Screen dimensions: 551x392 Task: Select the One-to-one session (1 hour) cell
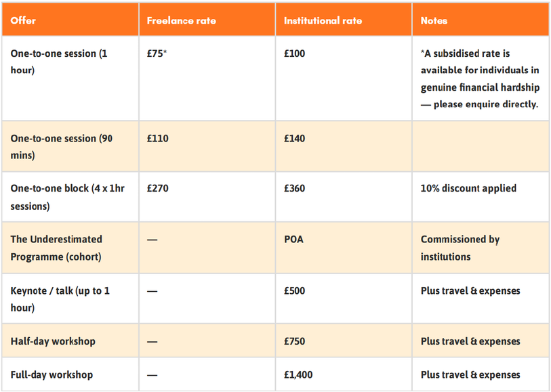pos(59,62)
